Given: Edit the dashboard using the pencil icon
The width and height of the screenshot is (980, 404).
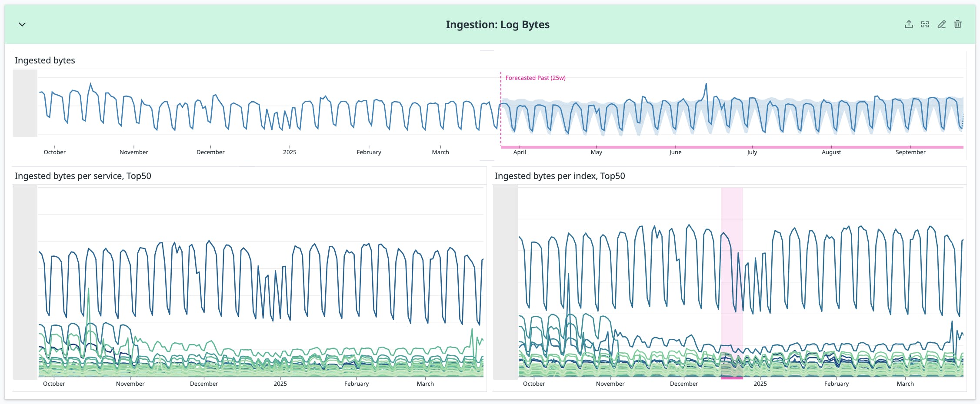Looking at the screenshot, I should [941, 24].
